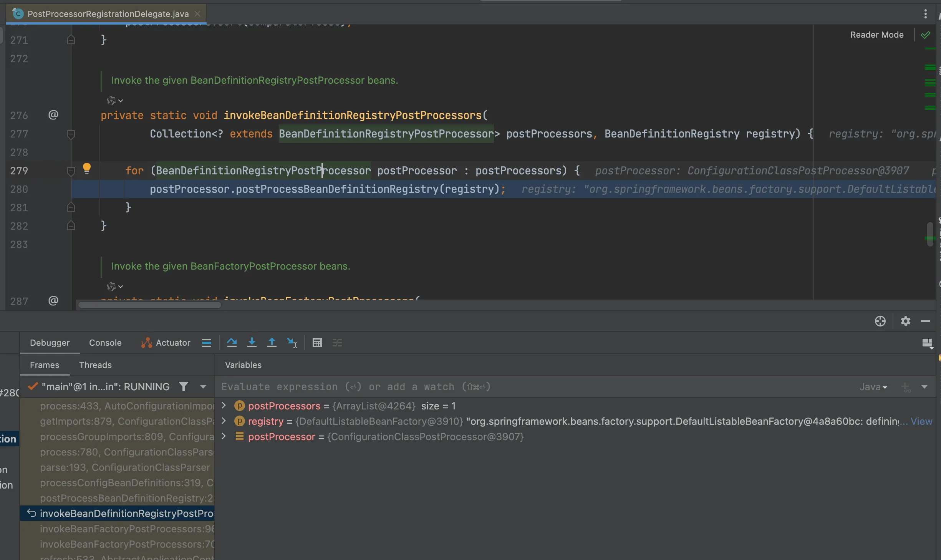Click the Step Over debugger icon
This screenshot has height=560, width=941.
[x=232, y=342]
